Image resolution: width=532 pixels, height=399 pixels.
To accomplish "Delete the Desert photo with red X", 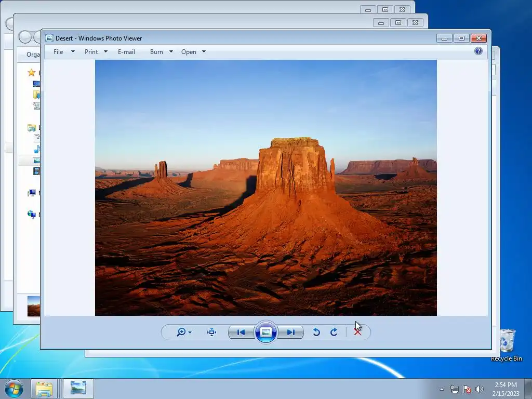I will [357, 332].
